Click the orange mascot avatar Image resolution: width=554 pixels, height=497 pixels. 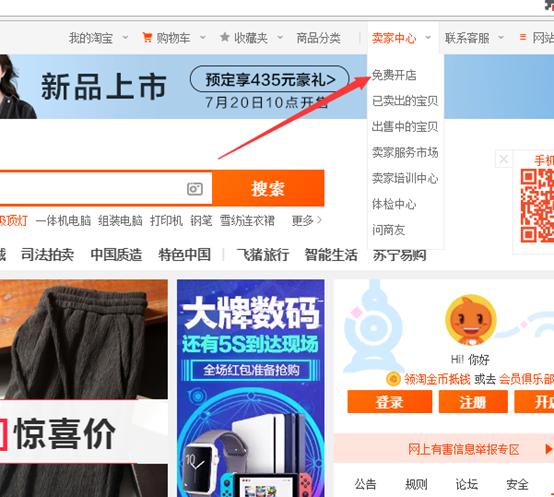click(470, 319)
